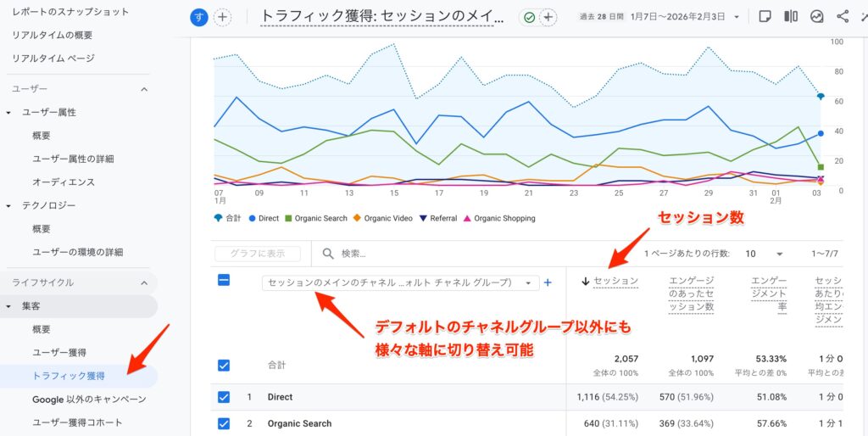Open the Insights trend icon
868x436 pixels.
coord(816,17)
